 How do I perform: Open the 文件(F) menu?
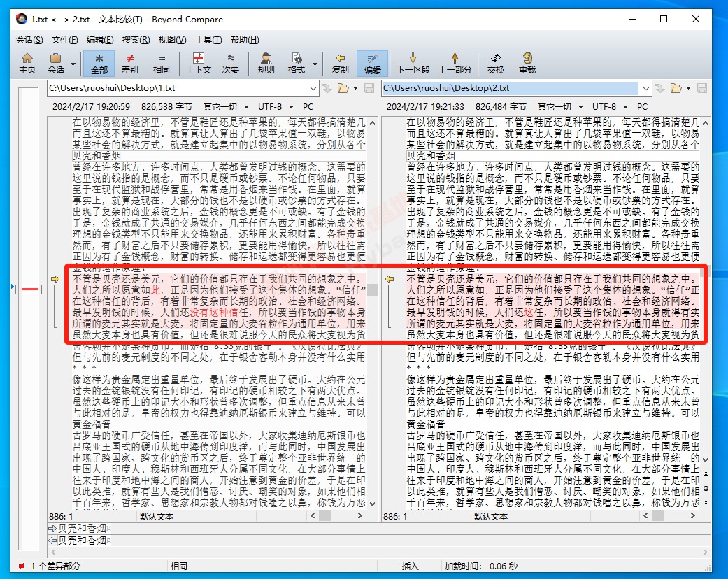tap(64, 40)
